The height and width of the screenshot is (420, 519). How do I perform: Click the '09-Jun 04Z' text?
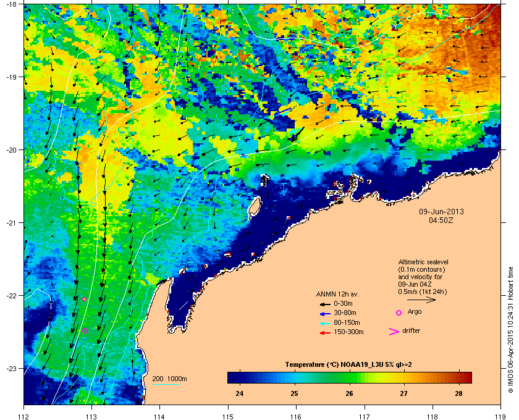(x=415, y=284)
